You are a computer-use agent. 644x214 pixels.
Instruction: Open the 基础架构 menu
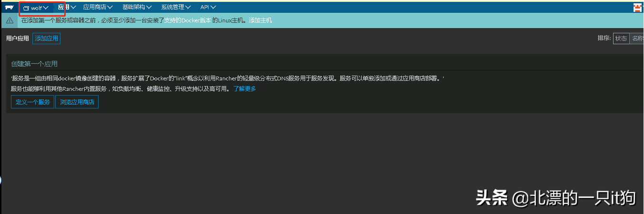pos(137,7)
